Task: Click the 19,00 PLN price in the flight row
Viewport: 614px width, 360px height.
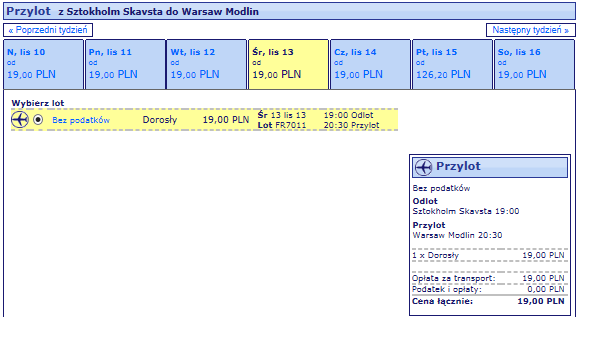Action: (x=226, y=120)
